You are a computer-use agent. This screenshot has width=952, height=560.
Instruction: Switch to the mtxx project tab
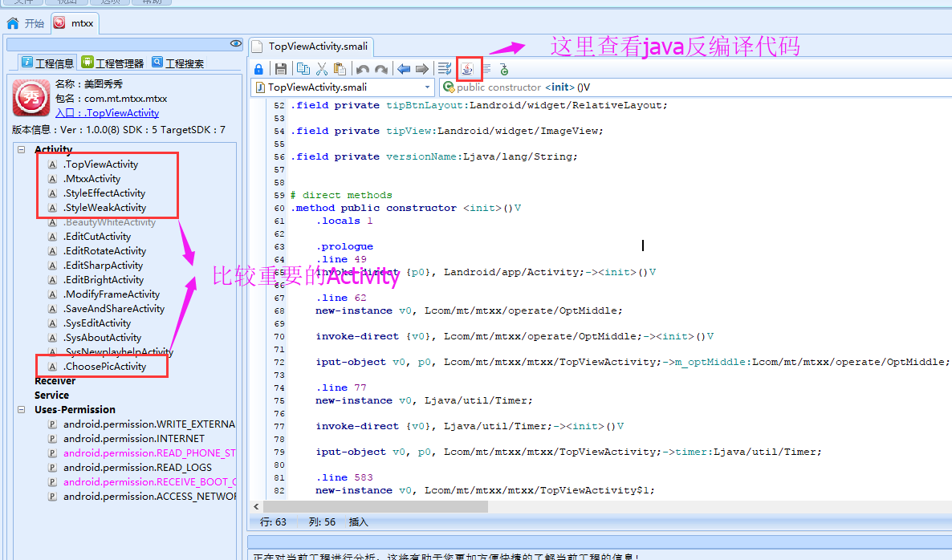tap(74, 23)
